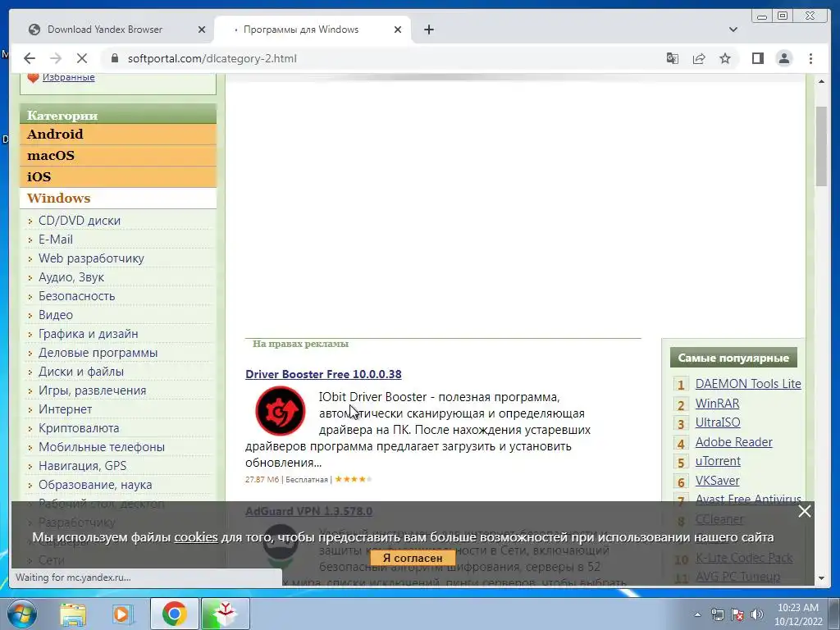Select the Windows category
Image resolution: width=840 pixels, height=630 pixels.
click(x=118, y=199)
